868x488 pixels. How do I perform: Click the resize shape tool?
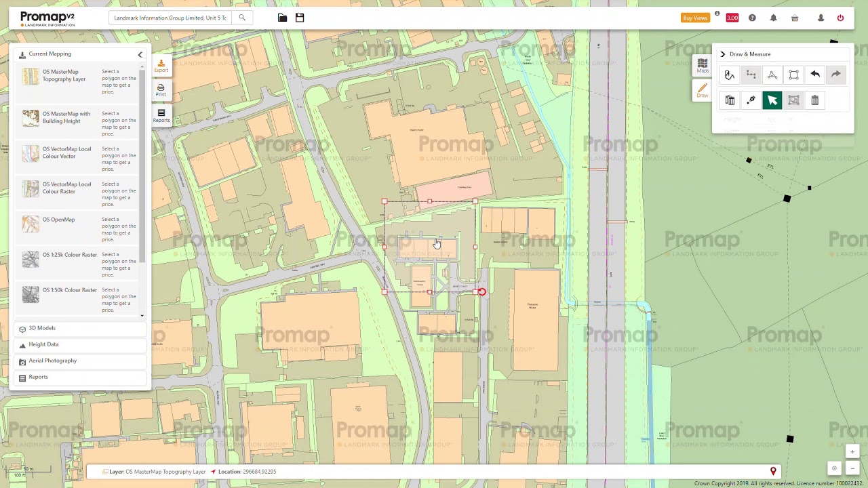(793, 100)
